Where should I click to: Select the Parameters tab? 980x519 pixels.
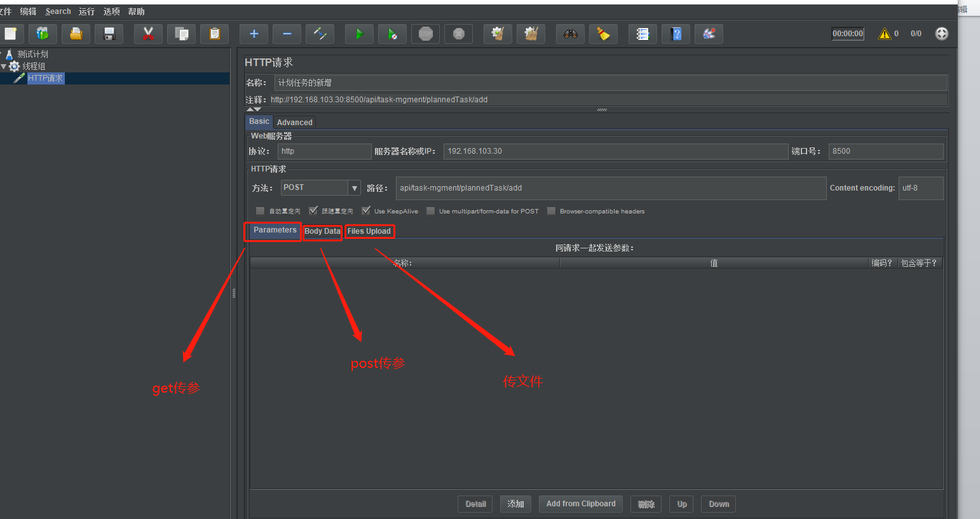tap(275, 230)
